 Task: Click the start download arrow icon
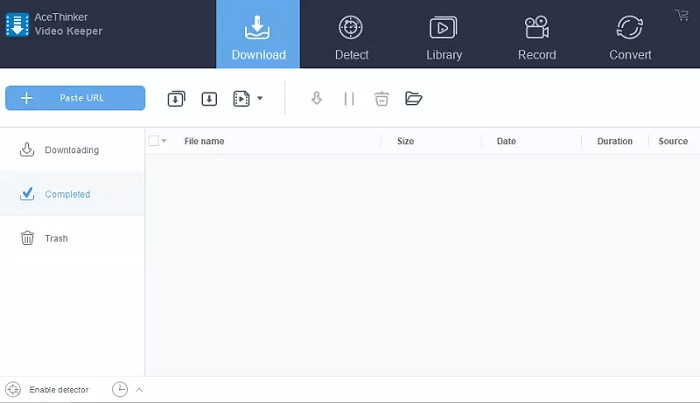pyautogui.click(x=317, y=98)
